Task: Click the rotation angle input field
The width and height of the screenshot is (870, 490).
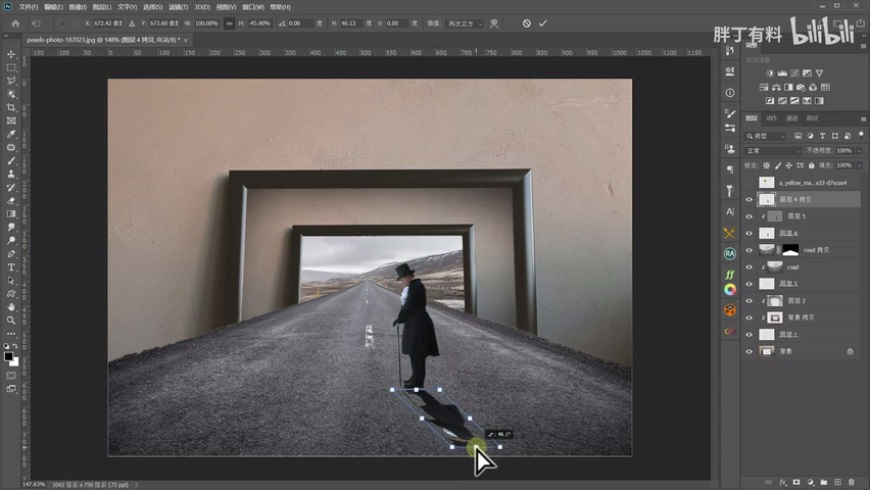Action: pyautogui.click(x=295, y=23)
